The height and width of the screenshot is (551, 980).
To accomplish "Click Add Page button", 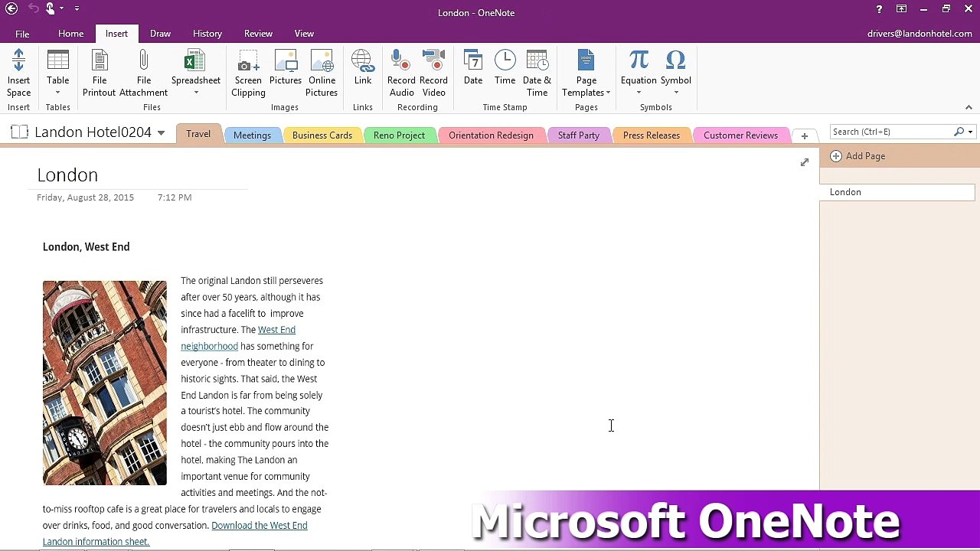I will (x=858, y=156).
